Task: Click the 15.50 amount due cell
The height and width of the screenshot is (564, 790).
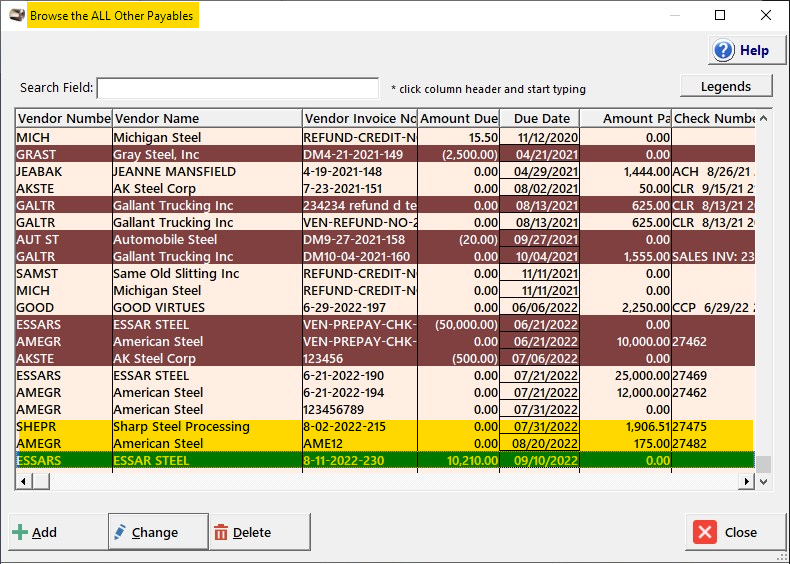Action: 458,138
